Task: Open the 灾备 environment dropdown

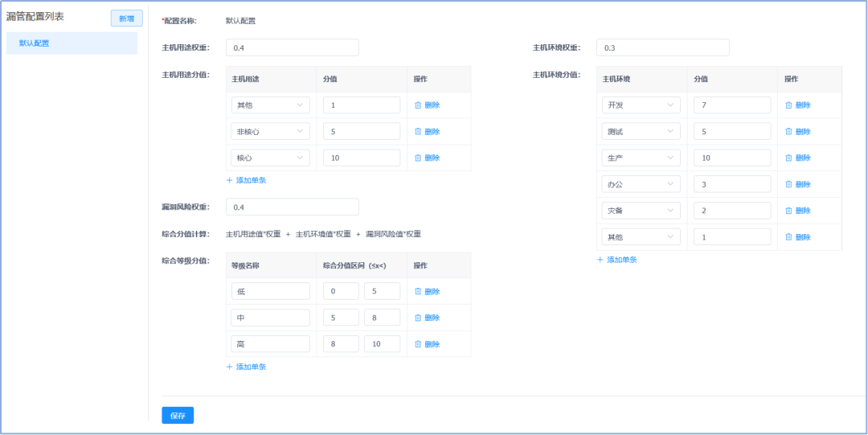Action: 641,211
